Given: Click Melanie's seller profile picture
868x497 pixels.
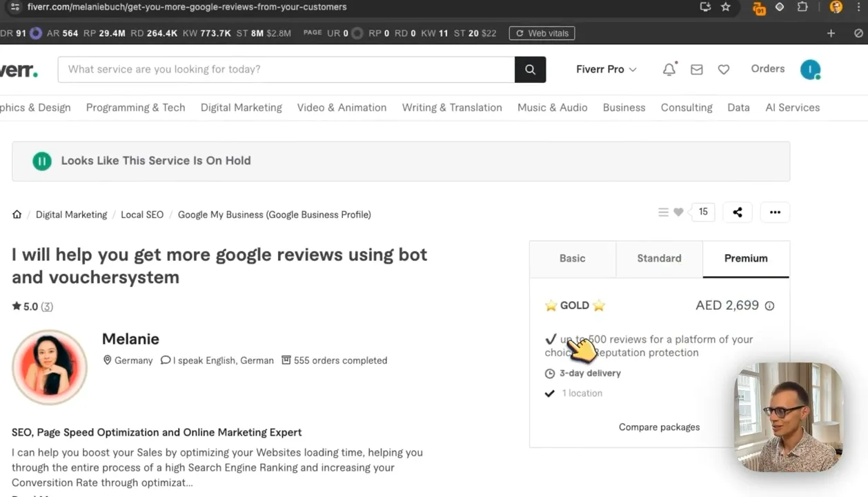Looking at the screenshot, I should click(x=50, y=367).
